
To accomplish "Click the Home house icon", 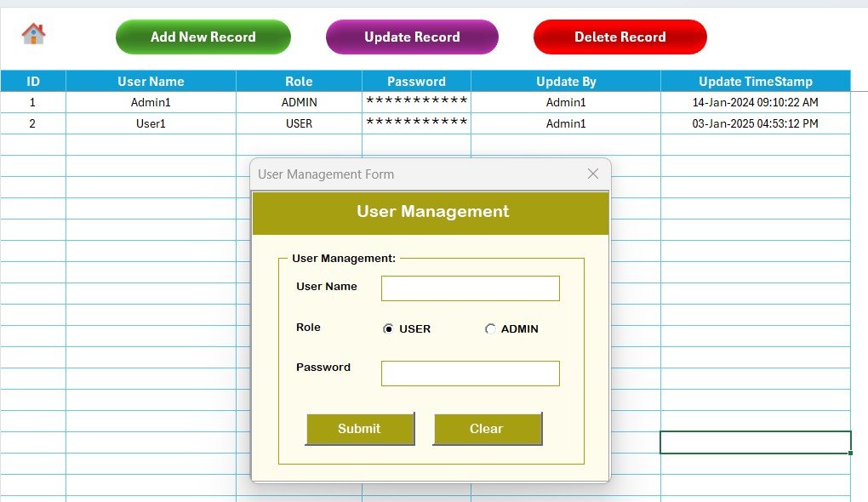I will click(33, 34).
